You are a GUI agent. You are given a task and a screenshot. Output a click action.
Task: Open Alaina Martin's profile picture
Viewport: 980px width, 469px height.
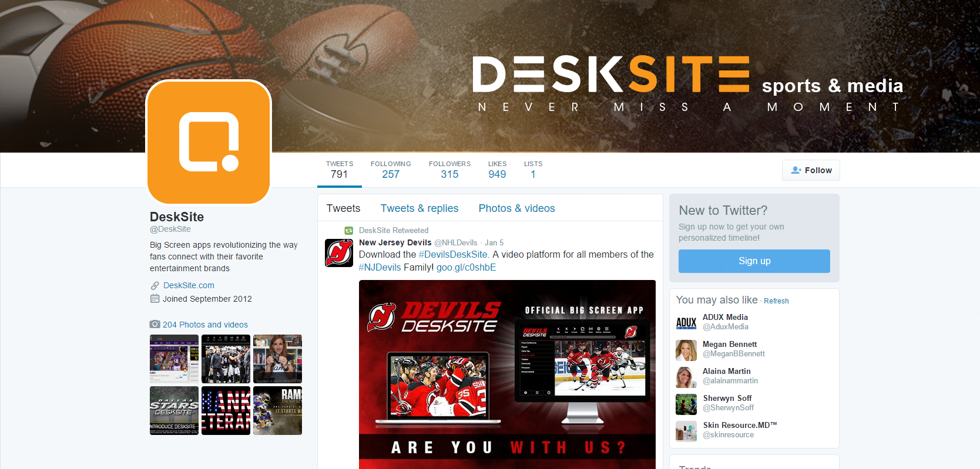point(686,377)
